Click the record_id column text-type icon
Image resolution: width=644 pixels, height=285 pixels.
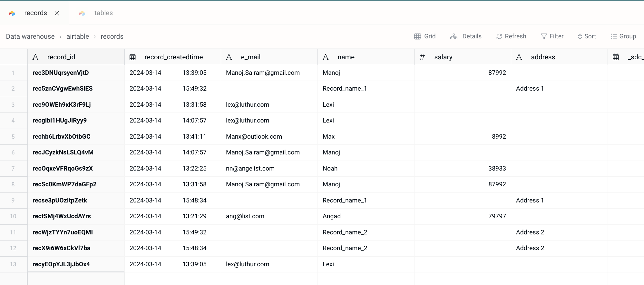35,57
